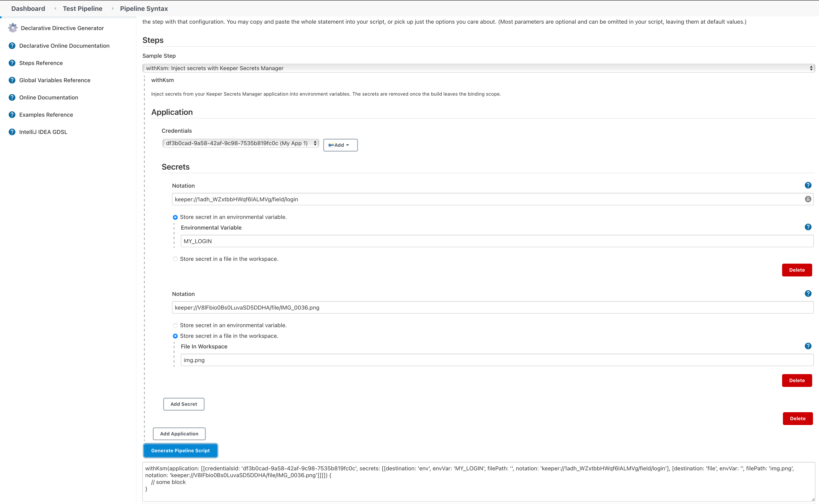Image resolution: width=819 pixels, height=504 pixels.
Task: Click the Add Secret button
Action: [x=184, y=404]
